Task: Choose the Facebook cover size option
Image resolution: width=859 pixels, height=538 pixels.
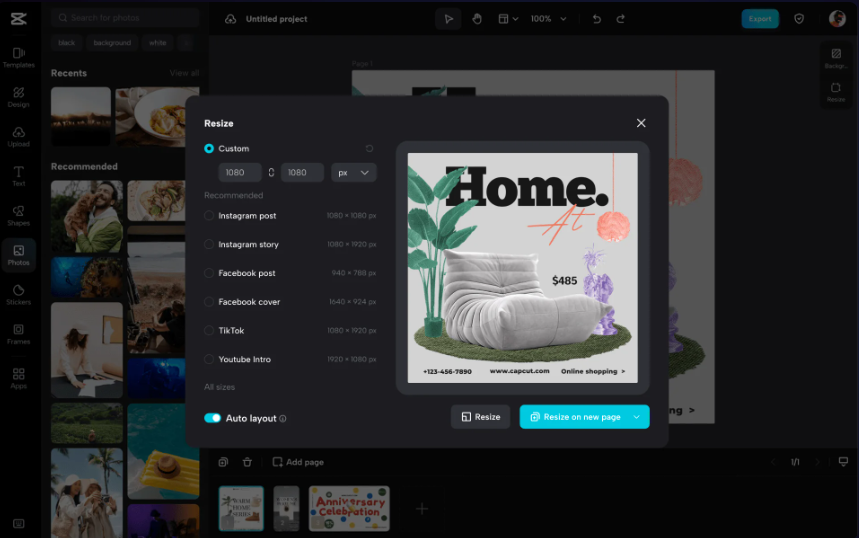Action: 209,302
